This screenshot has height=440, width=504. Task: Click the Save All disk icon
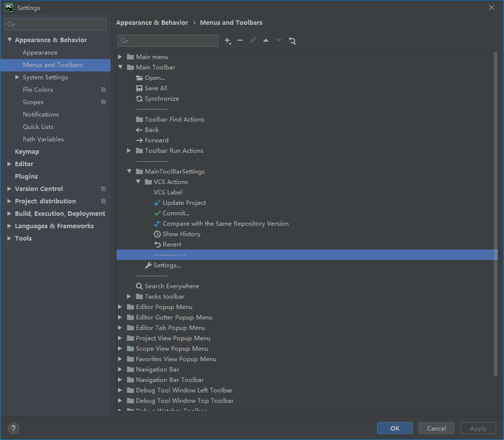139,88
